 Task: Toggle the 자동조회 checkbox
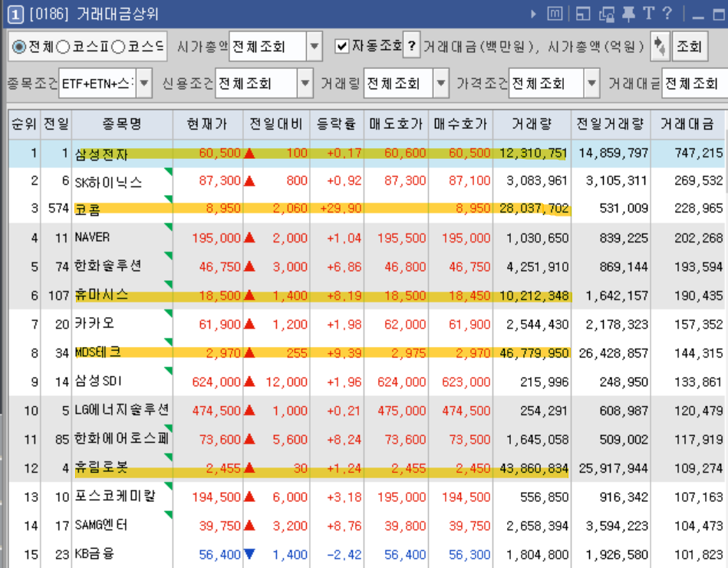pos(342,47)
